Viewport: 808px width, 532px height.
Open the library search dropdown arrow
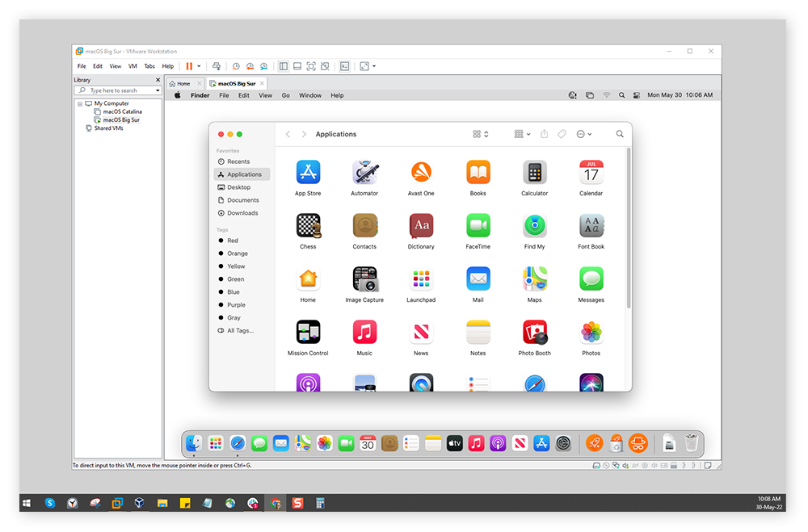pos(157,90)
